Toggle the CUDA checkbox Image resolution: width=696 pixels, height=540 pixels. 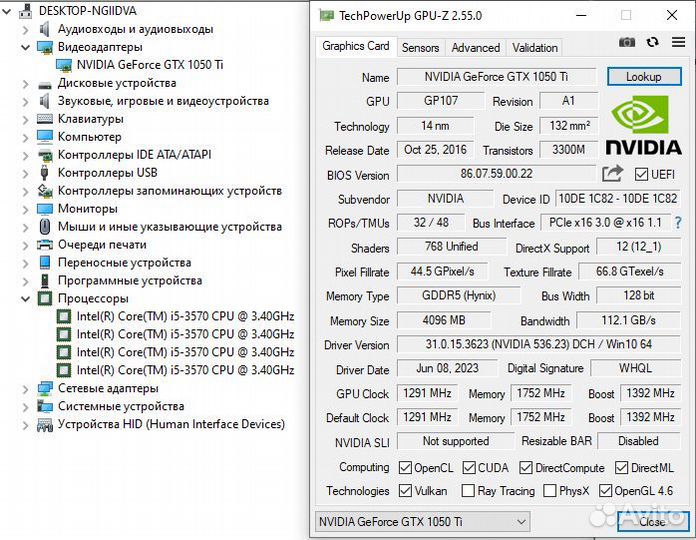click(x=469, y=467)
